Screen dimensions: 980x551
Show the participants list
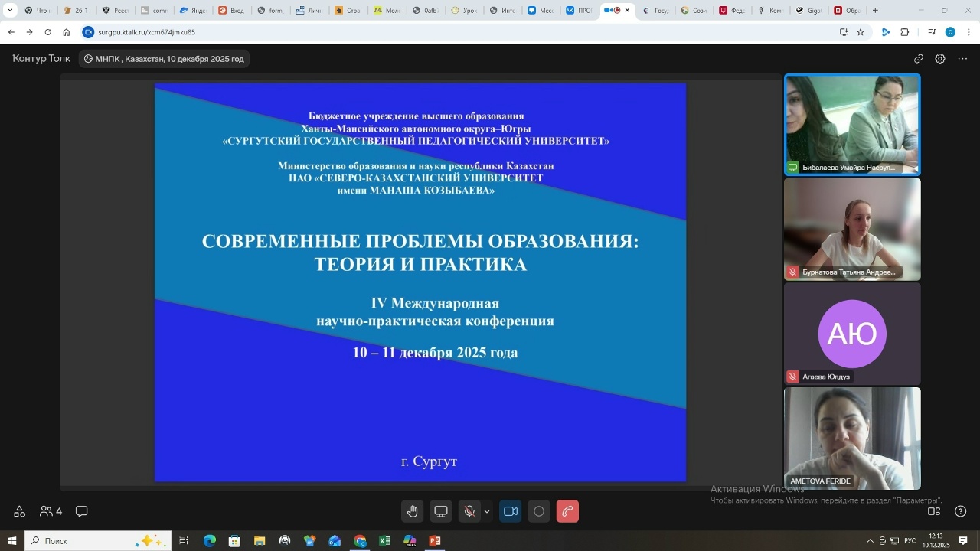click(51, 511)
